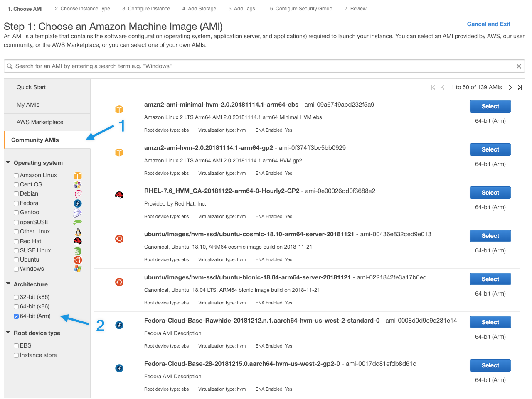Select the Fedora-Cloud-Base-28 AMI
This screenshot has width=532, height=399.
(x=490, y=365)
